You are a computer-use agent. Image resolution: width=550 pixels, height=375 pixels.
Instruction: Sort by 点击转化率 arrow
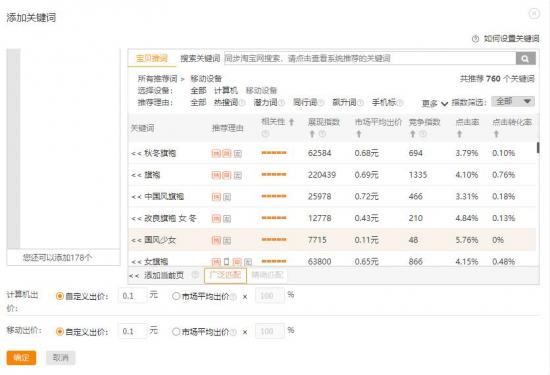pyautogui.click(x=496, y=134)
